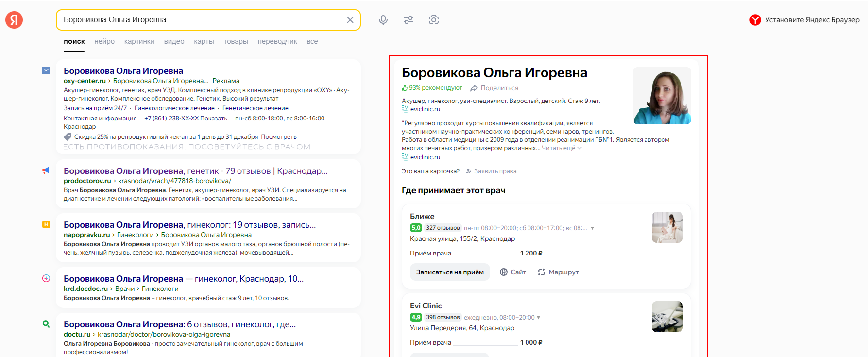Open the все tab
Viewport: 868px width, 357px height.
coord(312,42)
